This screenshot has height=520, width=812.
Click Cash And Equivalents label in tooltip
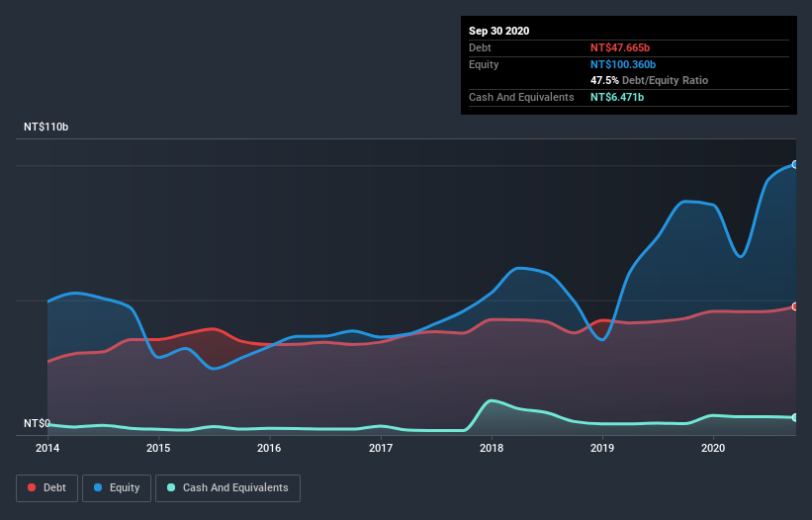click(521, 97)
